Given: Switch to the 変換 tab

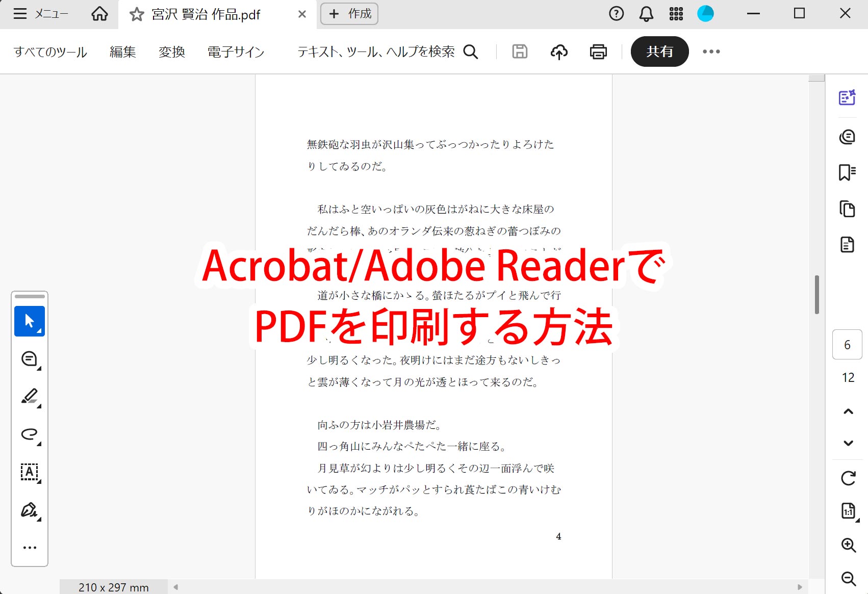Looking at the screenshot, I should pyautogui.click(x=172, y=51).
